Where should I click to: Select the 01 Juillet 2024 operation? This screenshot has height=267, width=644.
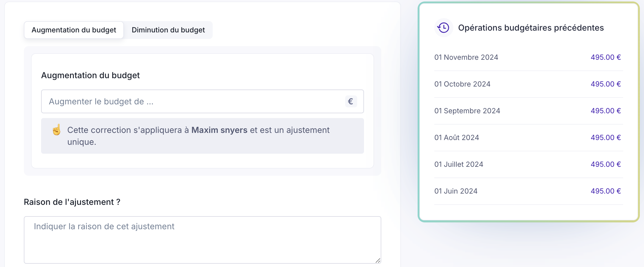coord(459,164)
